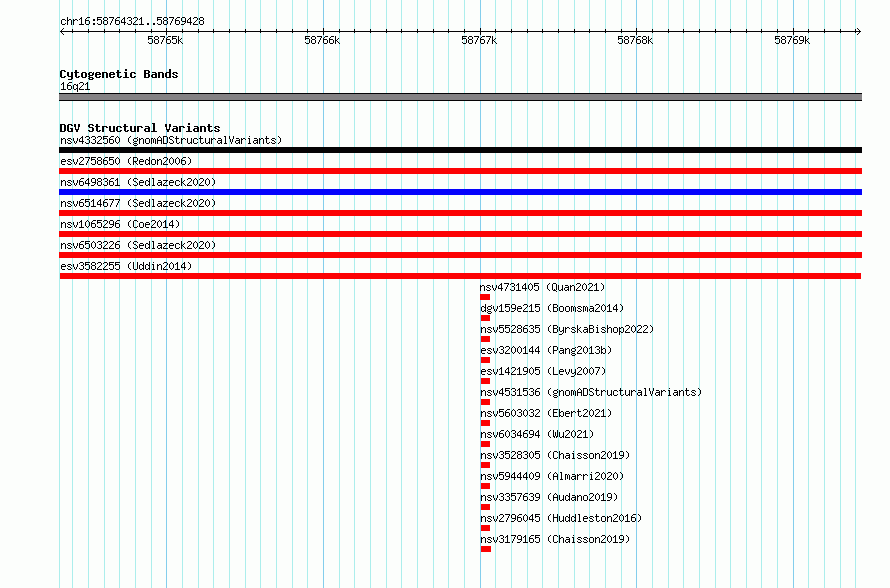Image resolution: width=890 pixels, height=588 pixels.
Task: Click the small red marker under nsv4731405
Action: tap(485, 297)
